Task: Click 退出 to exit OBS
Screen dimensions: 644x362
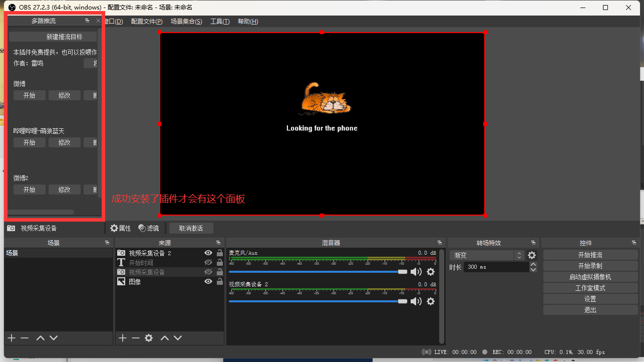Action: pyautogui.click(x=590, y=310)
